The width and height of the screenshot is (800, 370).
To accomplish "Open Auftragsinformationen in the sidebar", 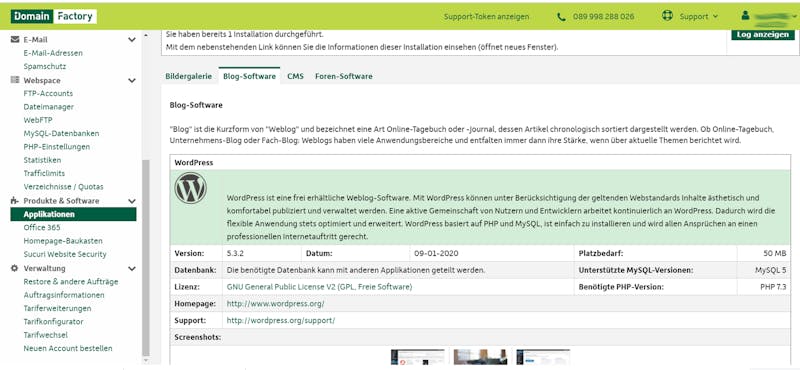I will click(64, 295).
